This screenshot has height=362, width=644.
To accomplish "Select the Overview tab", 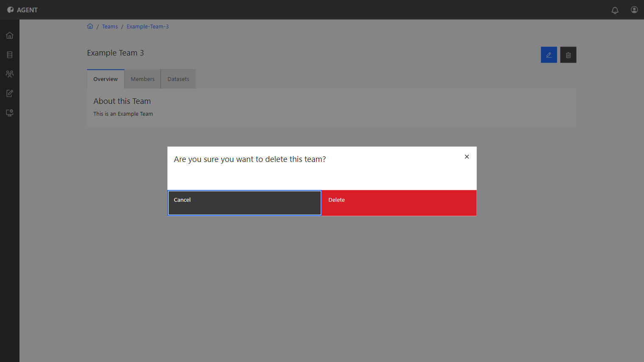I will tap(105, 79).
